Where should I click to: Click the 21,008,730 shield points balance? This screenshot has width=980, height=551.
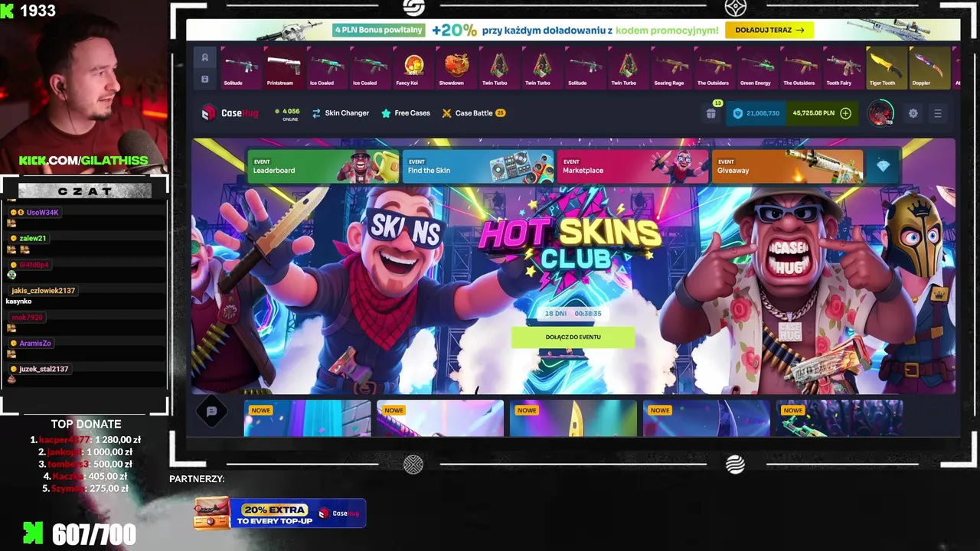[x=756, y=113]
